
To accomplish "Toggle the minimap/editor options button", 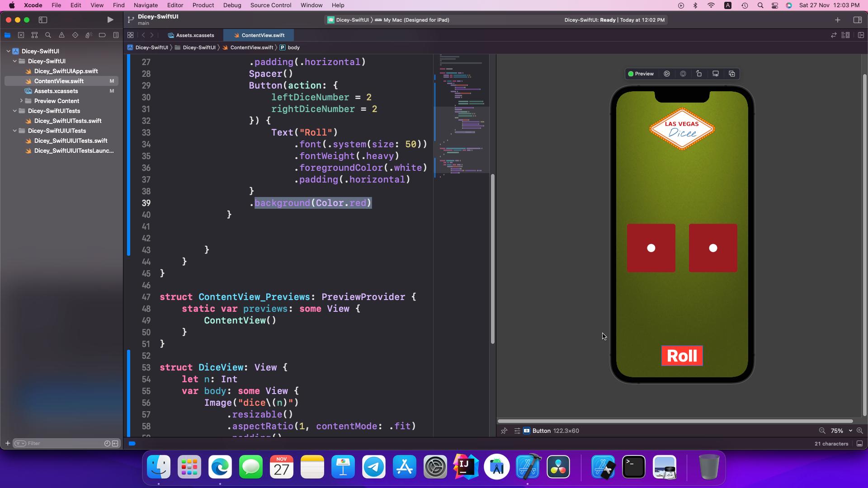I will pos(845,35).
